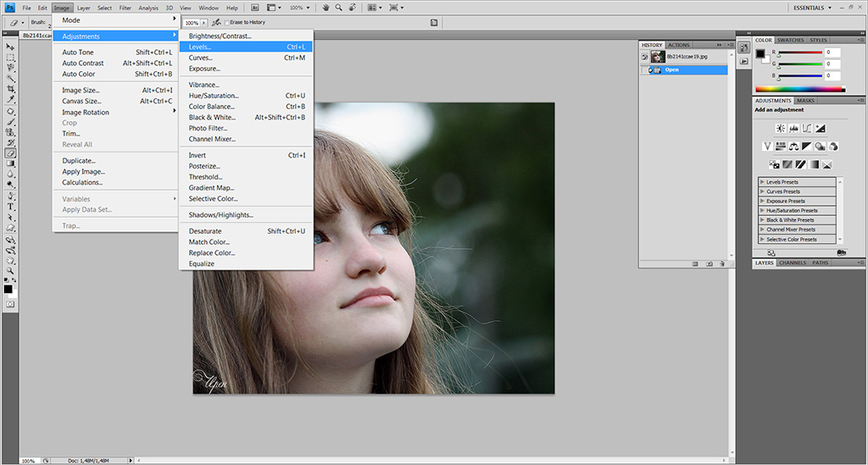Click the 8b2141ccae19.jpg snapshot thumbnail

tap(658, 57)
